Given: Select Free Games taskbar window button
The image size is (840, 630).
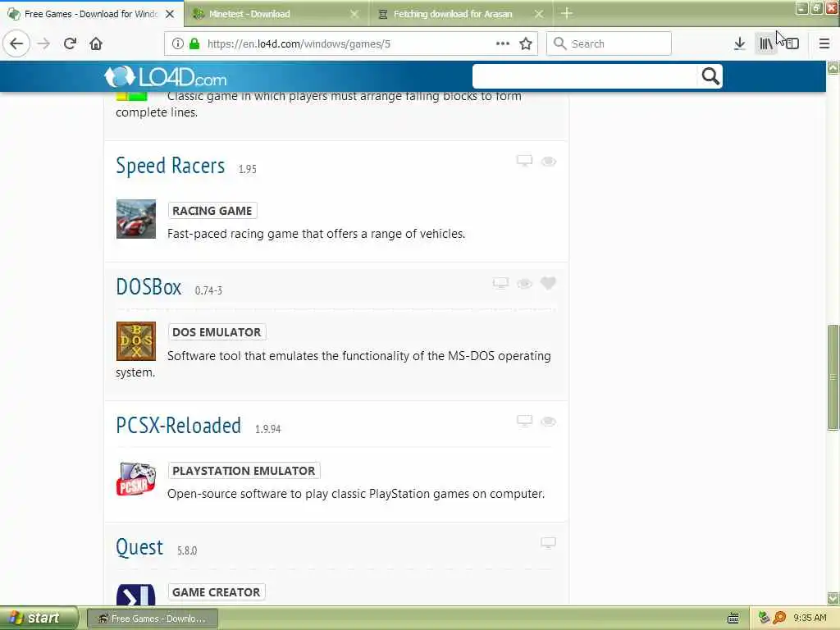Looking at the screenshot, I should click(152, 619).
